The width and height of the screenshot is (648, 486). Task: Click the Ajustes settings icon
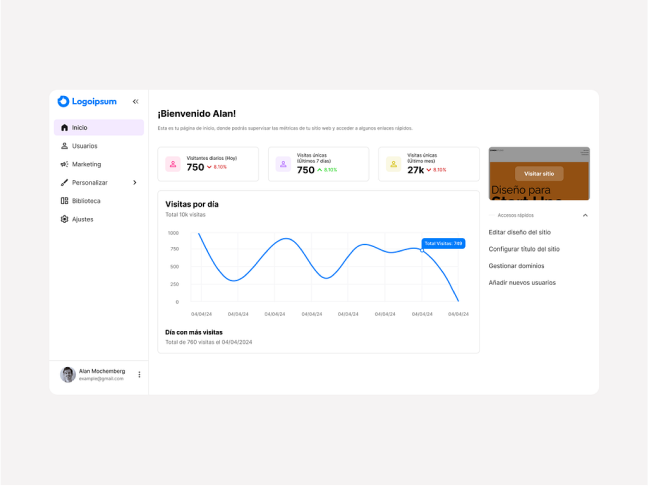[x=65, y=219]
